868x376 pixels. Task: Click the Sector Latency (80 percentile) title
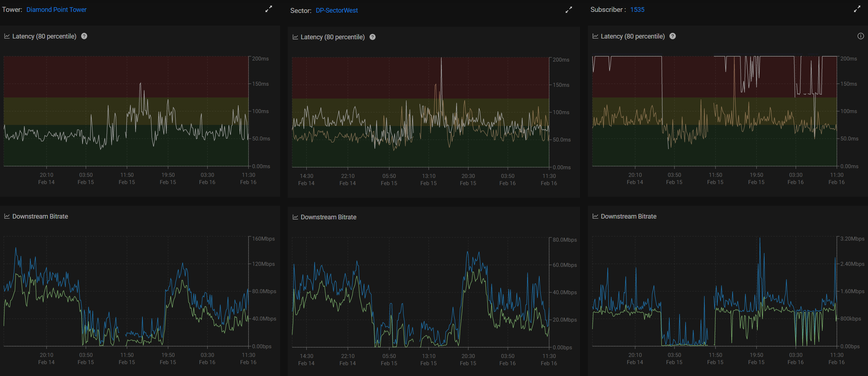[332, 37]
